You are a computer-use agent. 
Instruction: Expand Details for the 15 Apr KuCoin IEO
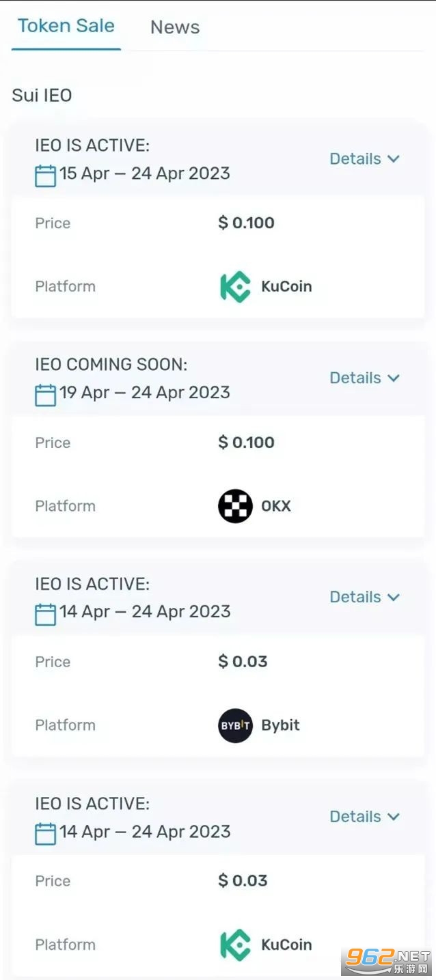[x=364, y=159]
